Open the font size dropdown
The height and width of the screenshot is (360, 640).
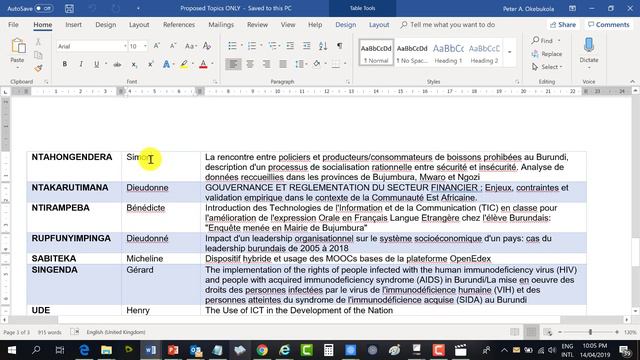[145, 46]
